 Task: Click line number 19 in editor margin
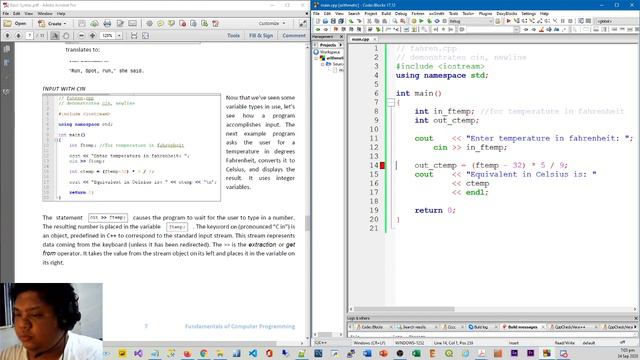tap(374, 210)
